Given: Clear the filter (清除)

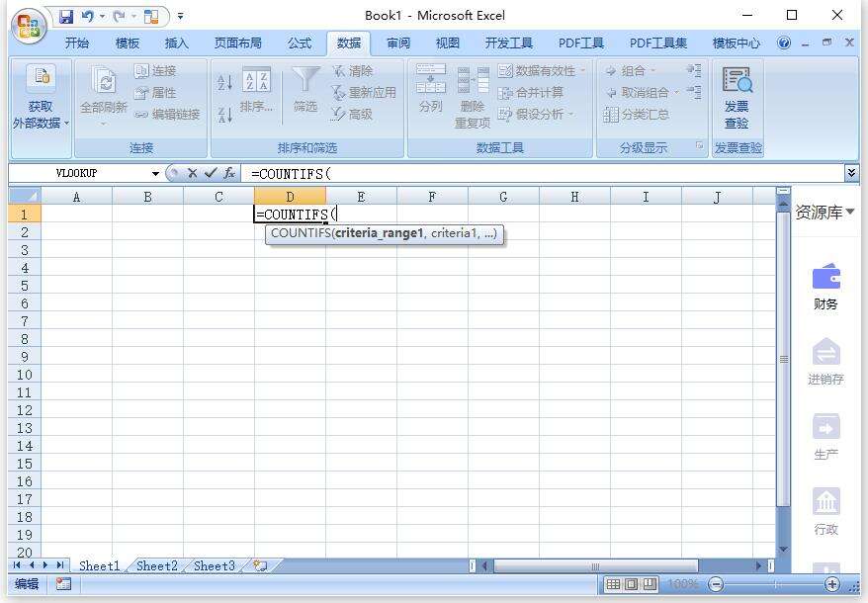Looking at the screenshot, I should (x=352, y=71).
